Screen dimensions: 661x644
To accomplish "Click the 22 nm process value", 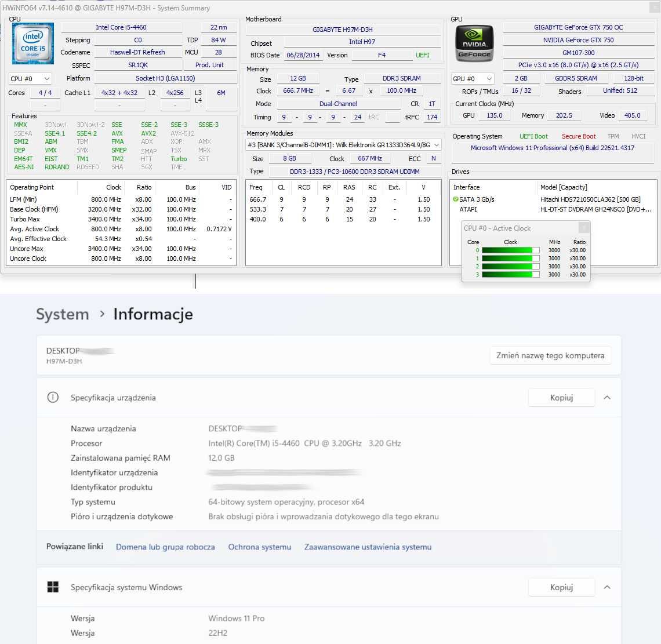I will 219,27.
